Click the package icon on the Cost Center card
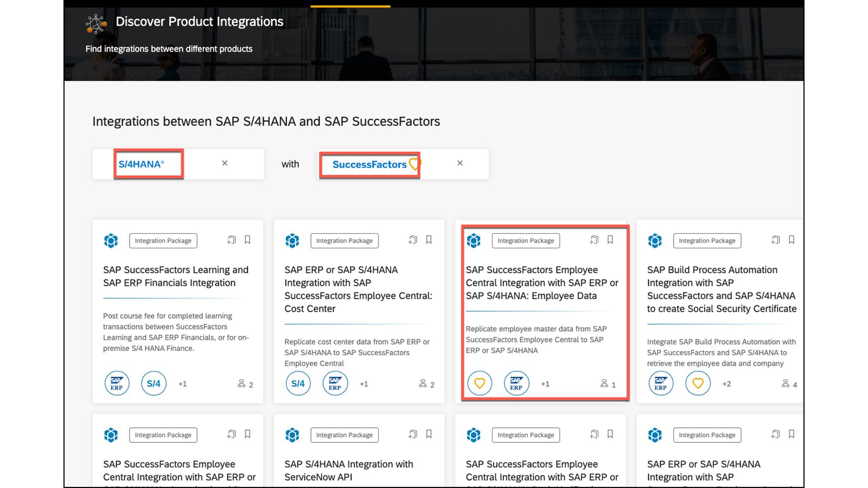Image resolution: width=868 pixels, height=488 pixels. pyautogui.click(x=292, y=240)
